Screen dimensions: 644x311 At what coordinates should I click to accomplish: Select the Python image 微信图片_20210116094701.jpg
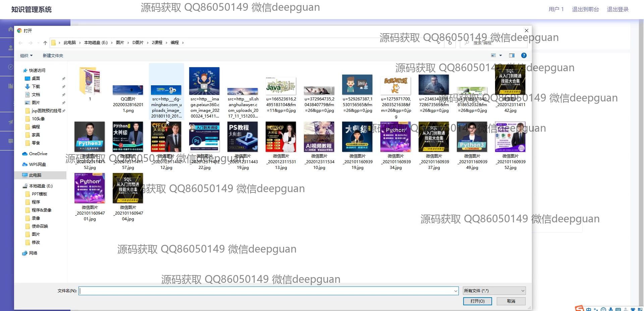click(90, 197)
